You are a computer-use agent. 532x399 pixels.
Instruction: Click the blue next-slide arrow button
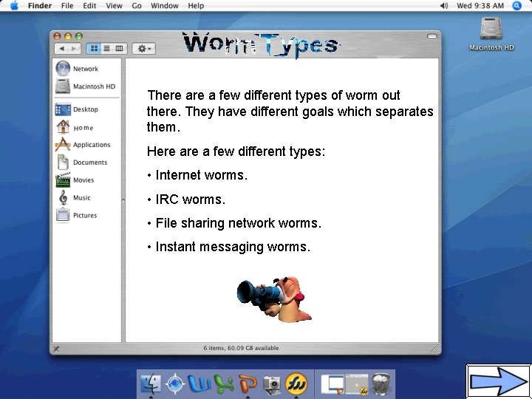coord(499,381)
